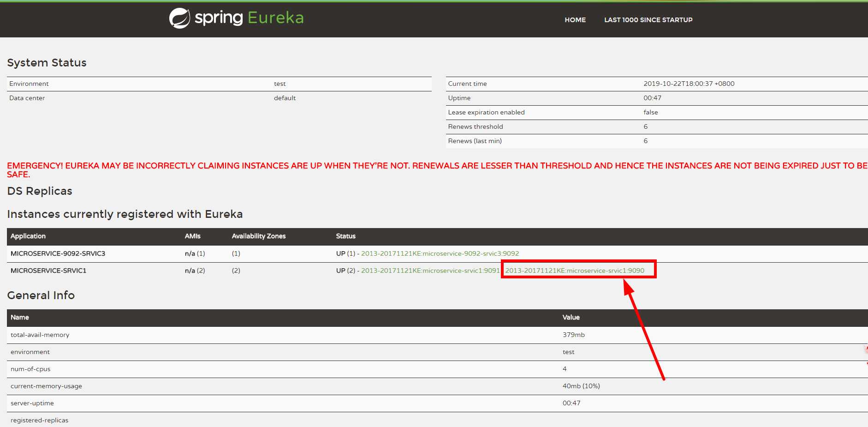
Task: Click the AMIs column header
Action: (x=192, y=236)
